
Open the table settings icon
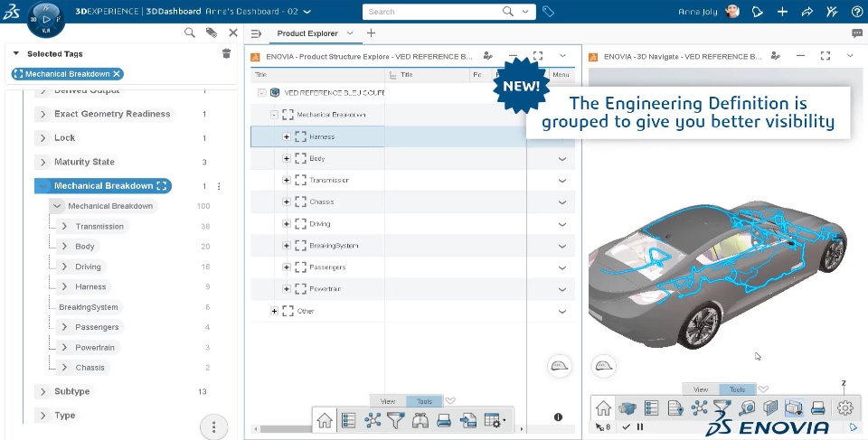pyautogui.click(x=495, y=421)
